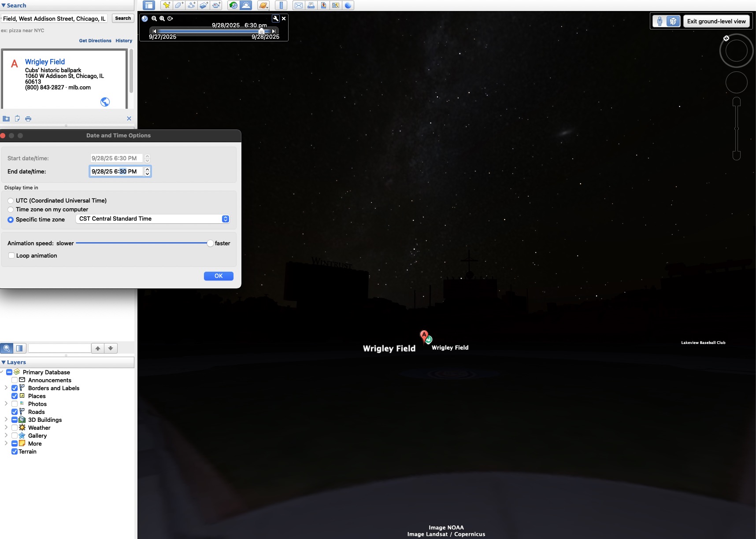This screenshot has width=756, height=539.
Task: Click the time slider clock icon
Action: tap(145, 18)
